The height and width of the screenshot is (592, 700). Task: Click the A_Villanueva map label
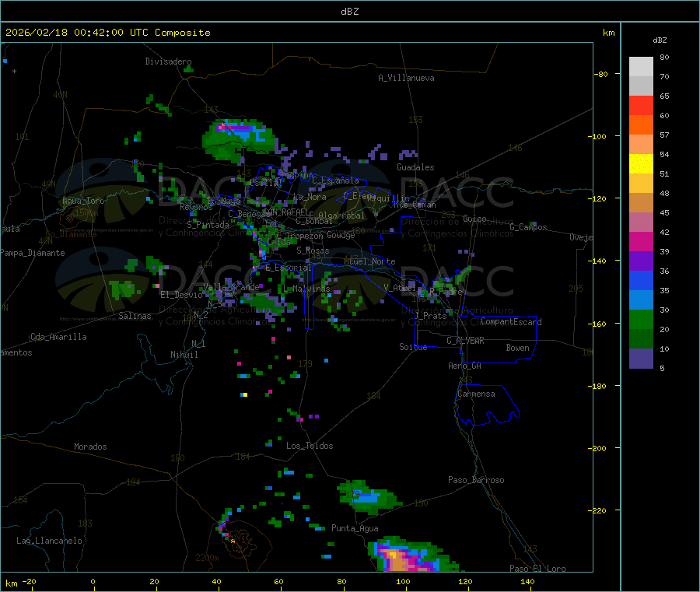pyautogui.click(x=406, y=78)
